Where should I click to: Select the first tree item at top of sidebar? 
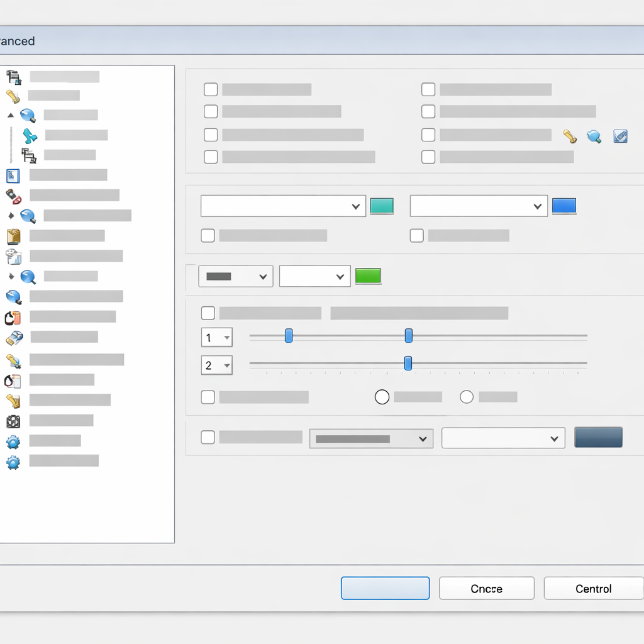[x=64, y=77]
